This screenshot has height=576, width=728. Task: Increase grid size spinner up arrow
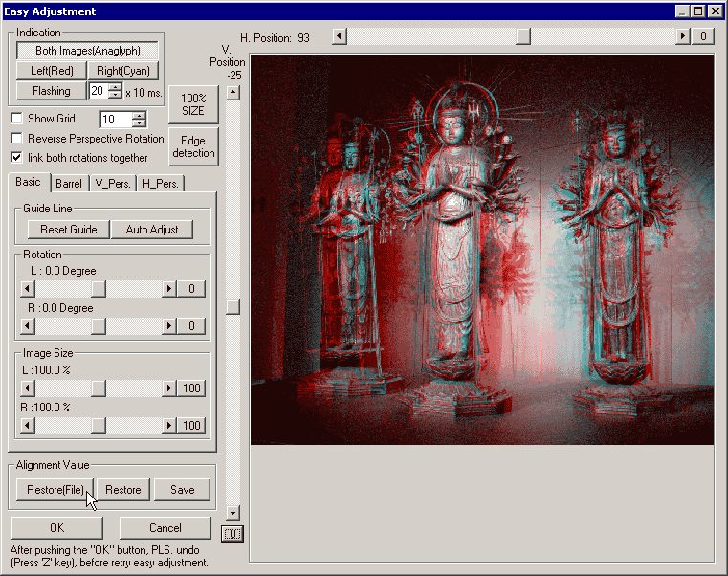click(140, 115)
